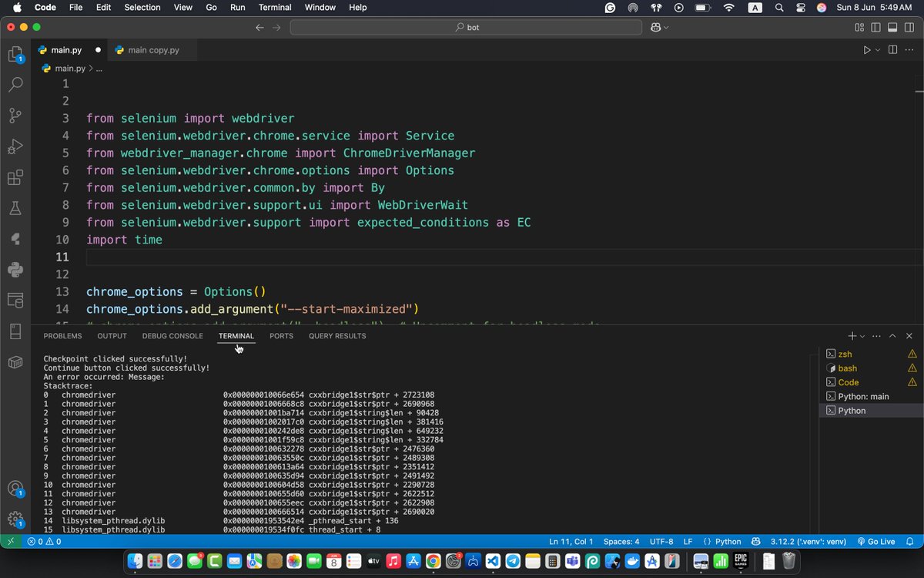Open the Run menu in menu bar
The image size is (924, 578).
tap(238, 7)
